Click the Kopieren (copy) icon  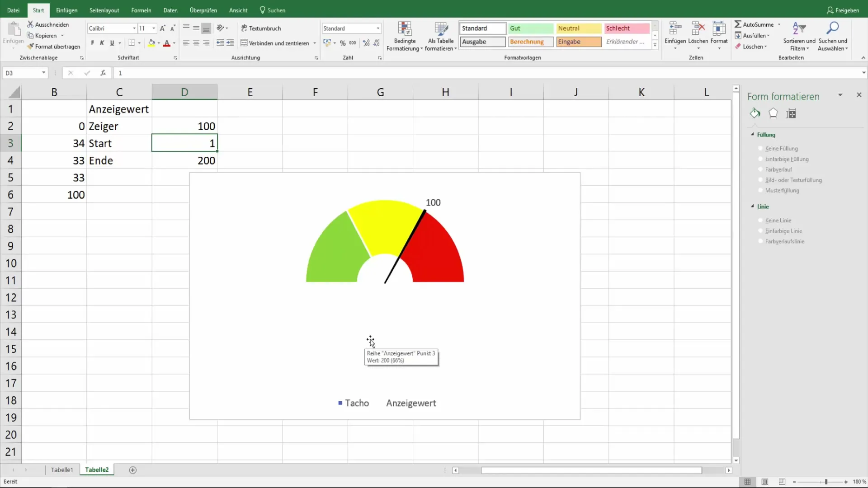pos(30,35)
